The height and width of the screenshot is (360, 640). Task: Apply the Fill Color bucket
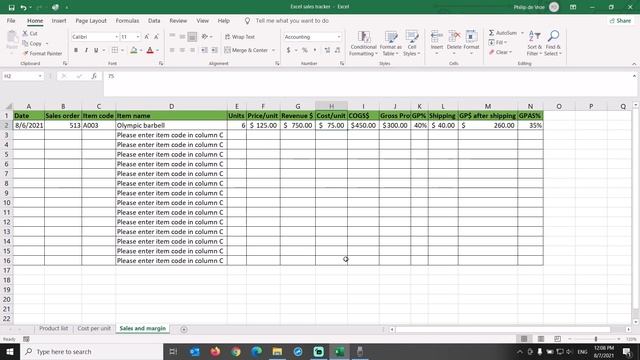pyautogui.click(x=133, y=50)
